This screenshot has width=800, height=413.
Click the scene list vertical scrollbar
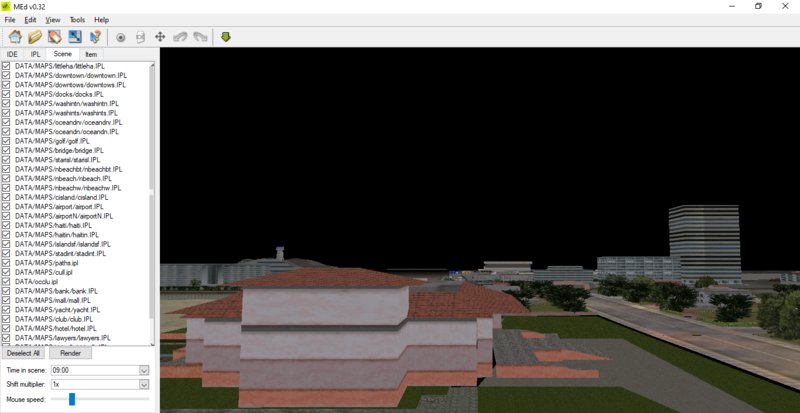pyautogui.click(x=152, y=203)
